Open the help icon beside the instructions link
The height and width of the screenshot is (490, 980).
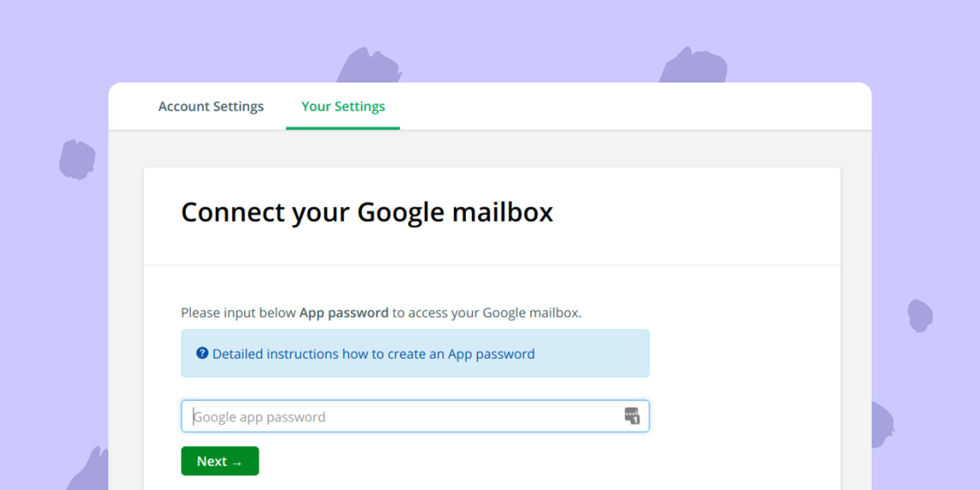202,354
